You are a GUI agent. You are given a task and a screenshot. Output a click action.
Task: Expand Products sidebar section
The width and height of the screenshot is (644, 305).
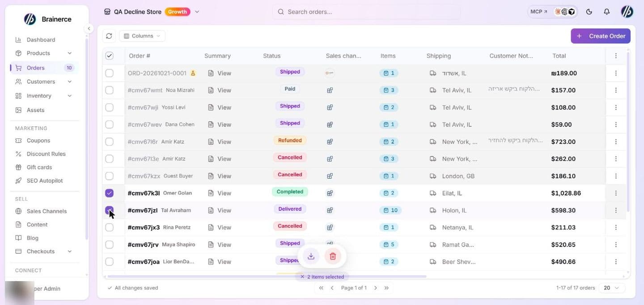pos(70,53)
